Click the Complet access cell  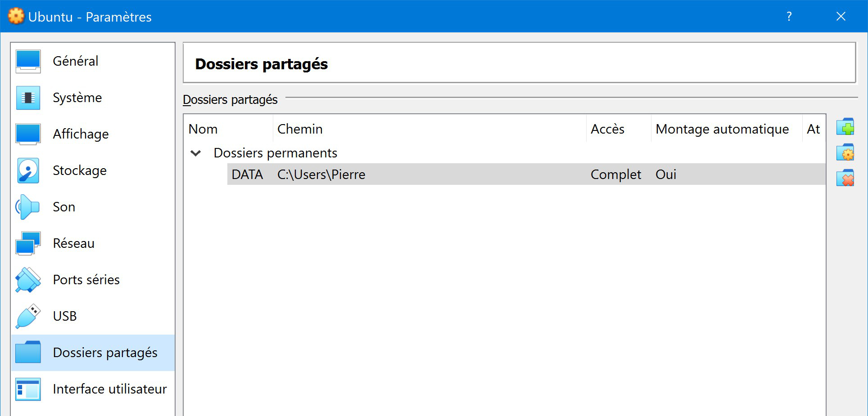(615, 174)
